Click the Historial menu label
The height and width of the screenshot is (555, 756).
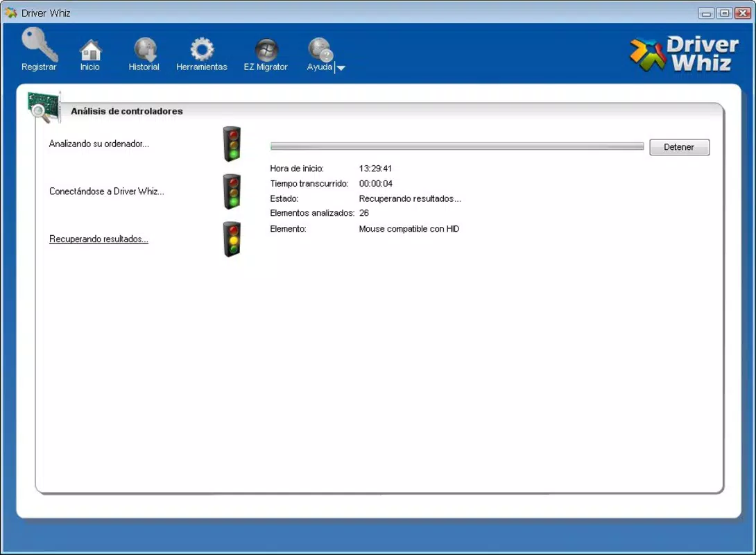[x=144, y=67]
